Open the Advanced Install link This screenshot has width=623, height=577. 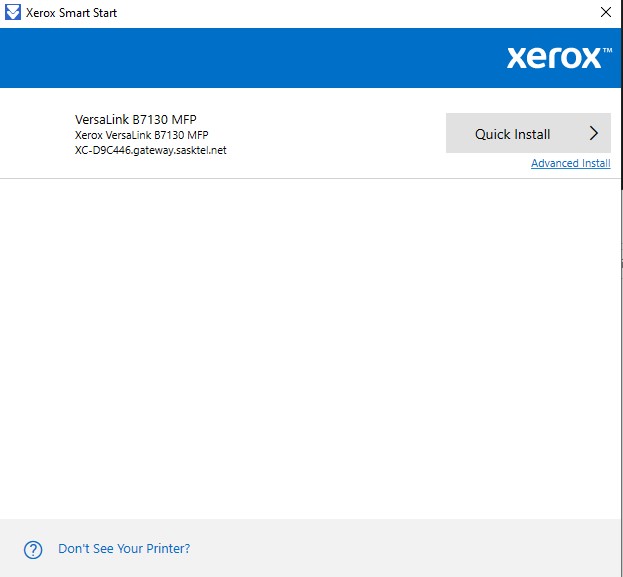point(571,163)
